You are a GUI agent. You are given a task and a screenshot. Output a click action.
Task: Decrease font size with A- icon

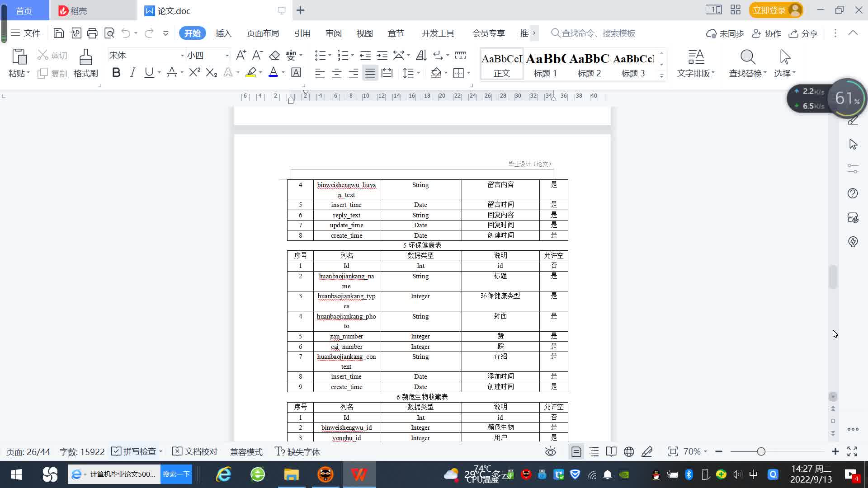point(257,55)
